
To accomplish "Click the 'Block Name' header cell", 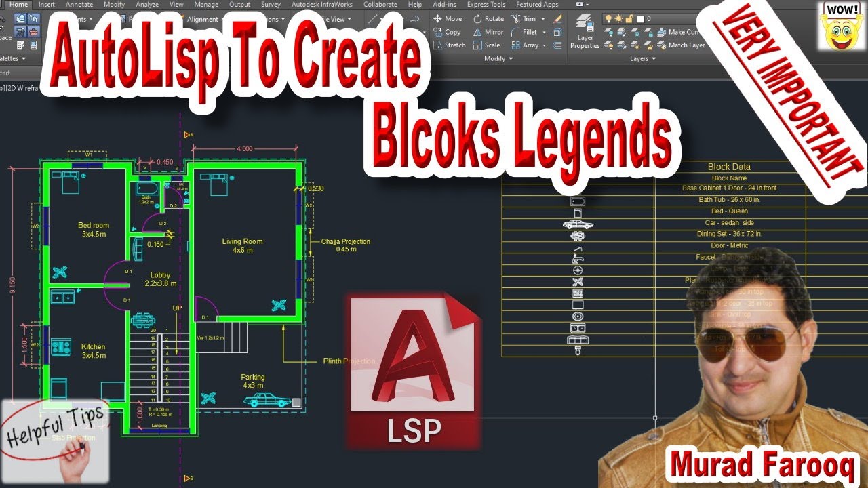I will click(729, 178).
